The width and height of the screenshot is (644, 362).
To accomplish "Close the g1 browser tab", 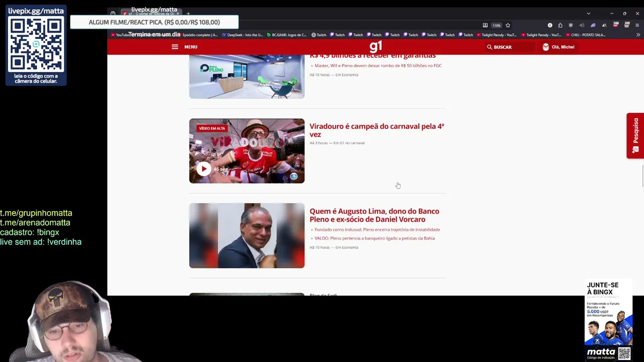I will pyautogui.click(x=178, y=13).
